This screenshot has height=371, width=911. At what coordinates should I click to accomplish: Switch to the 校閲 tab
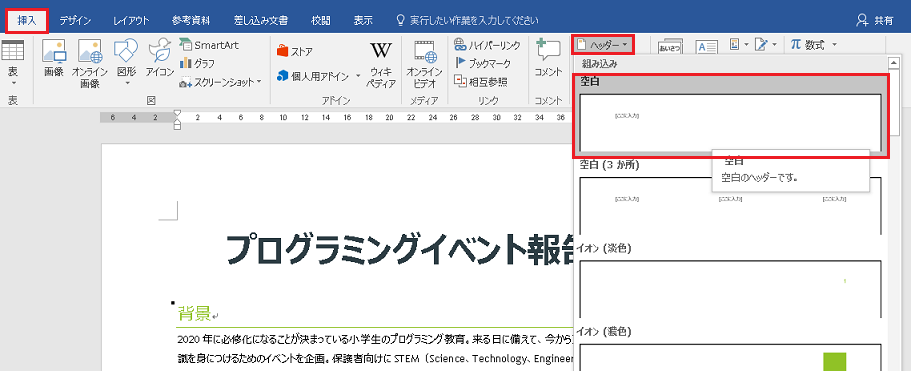coord(321,20)
